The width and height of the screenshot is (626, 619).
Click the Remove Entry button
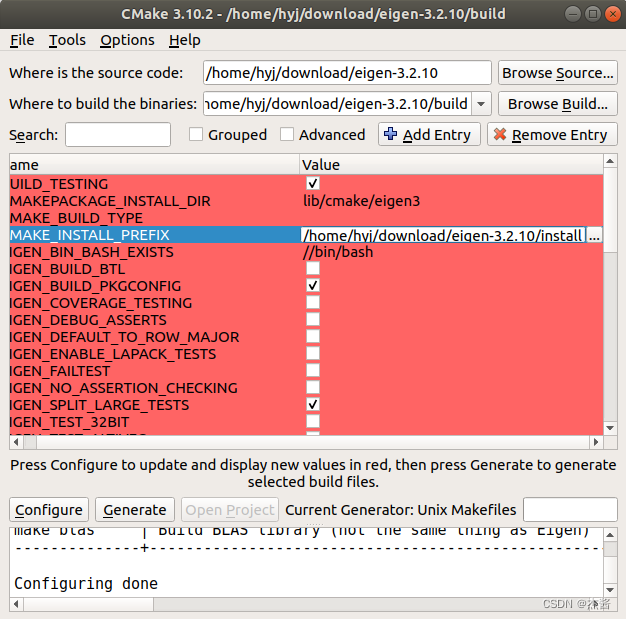(x=552, y=135)
